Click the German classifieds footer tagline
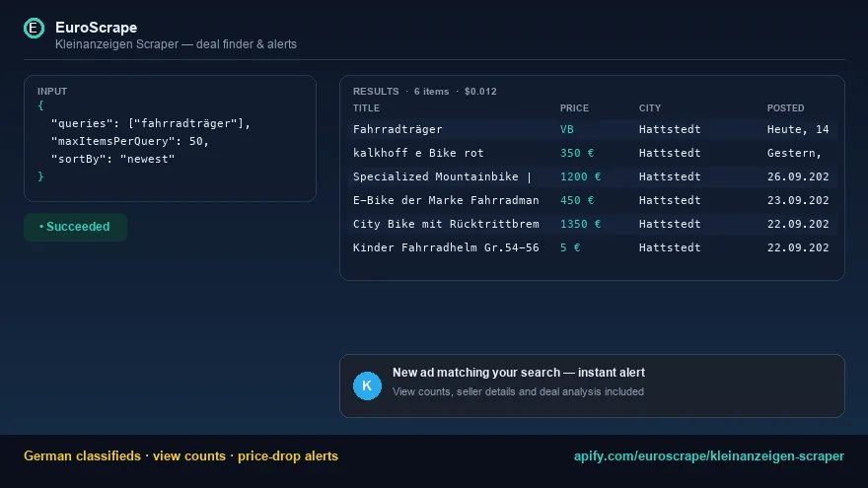868x488 pixels. tap(181, 455)
